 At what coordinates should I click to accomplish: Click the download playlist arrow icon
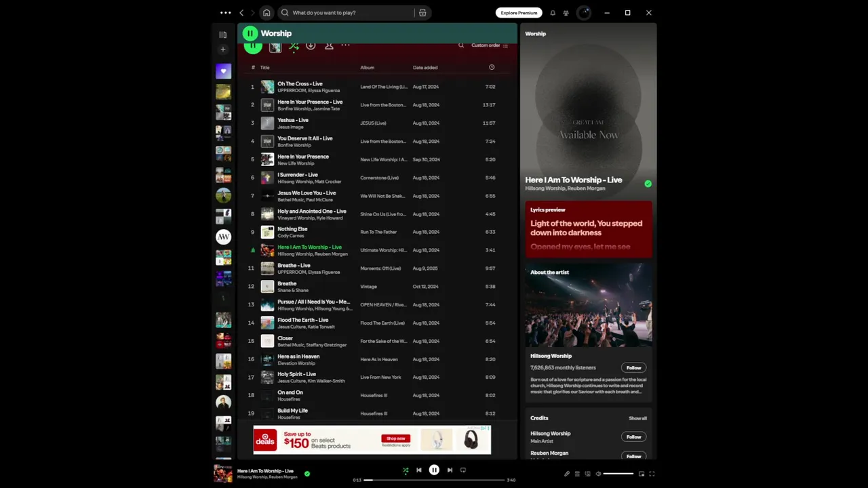[x=311, y=45]
